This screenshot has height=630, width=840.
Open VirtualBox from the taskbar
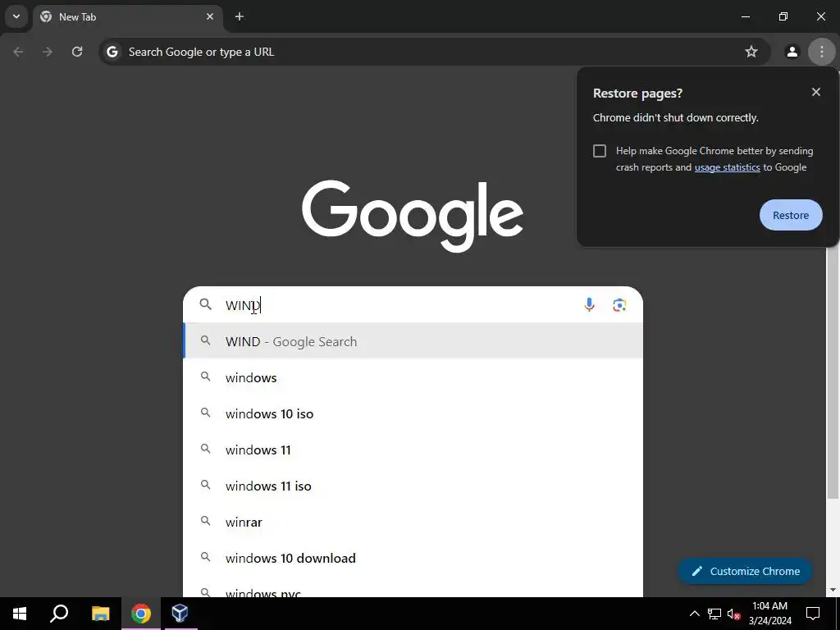(180, 614)
